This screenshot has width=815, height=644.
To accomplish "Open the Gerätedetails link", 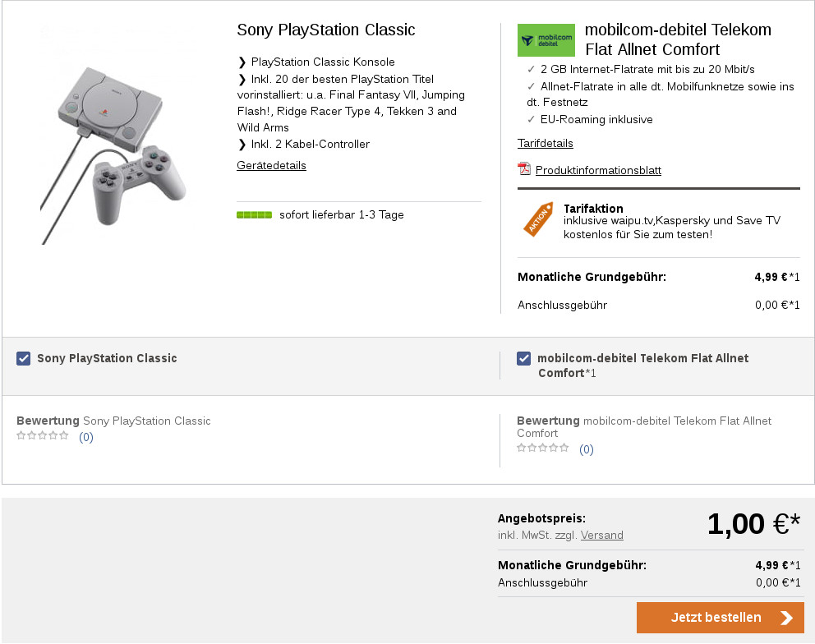I will tap(271, 165).
